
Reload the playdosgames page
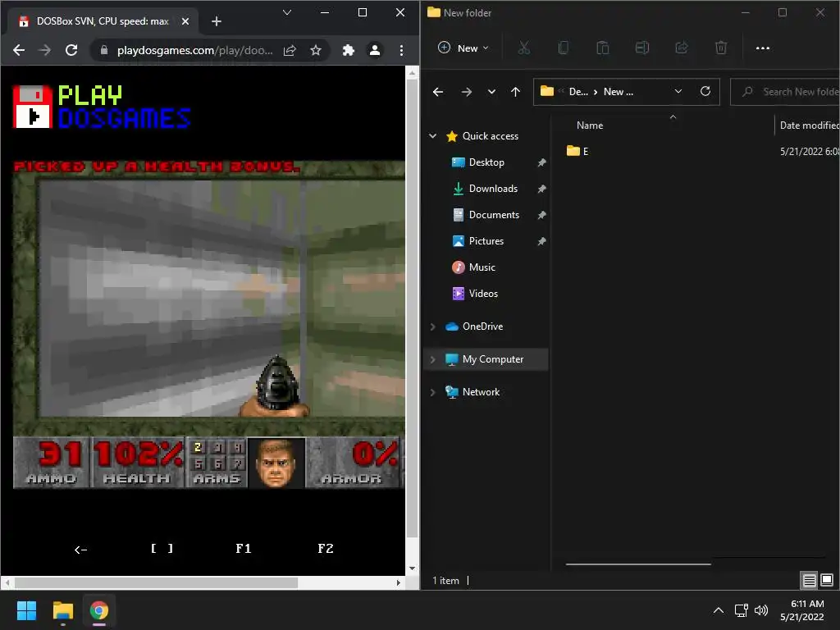point(71,50)
